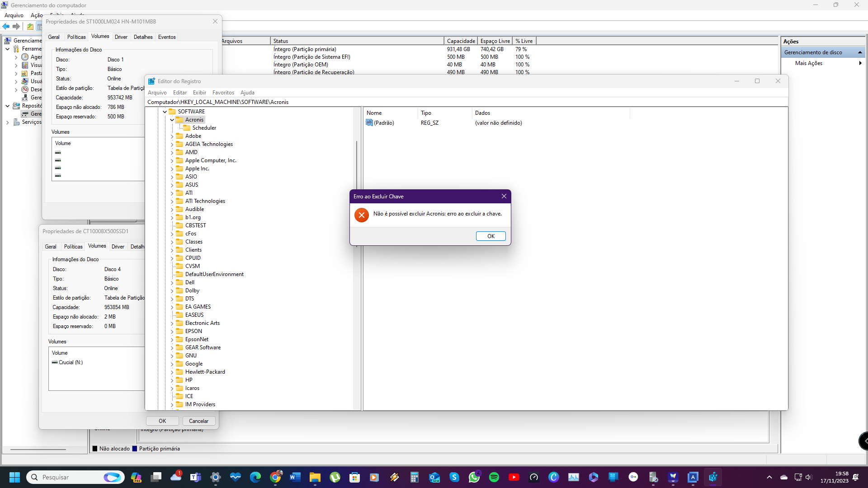The width and height of the screenshot is (868, 488).
Task: Expand the AMD registry key
Action: 172,152
